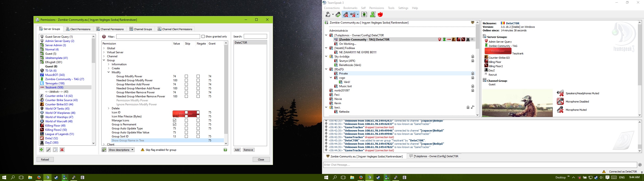
Task: Switch to the Channel Groups tab
Action: click(141, 29)
